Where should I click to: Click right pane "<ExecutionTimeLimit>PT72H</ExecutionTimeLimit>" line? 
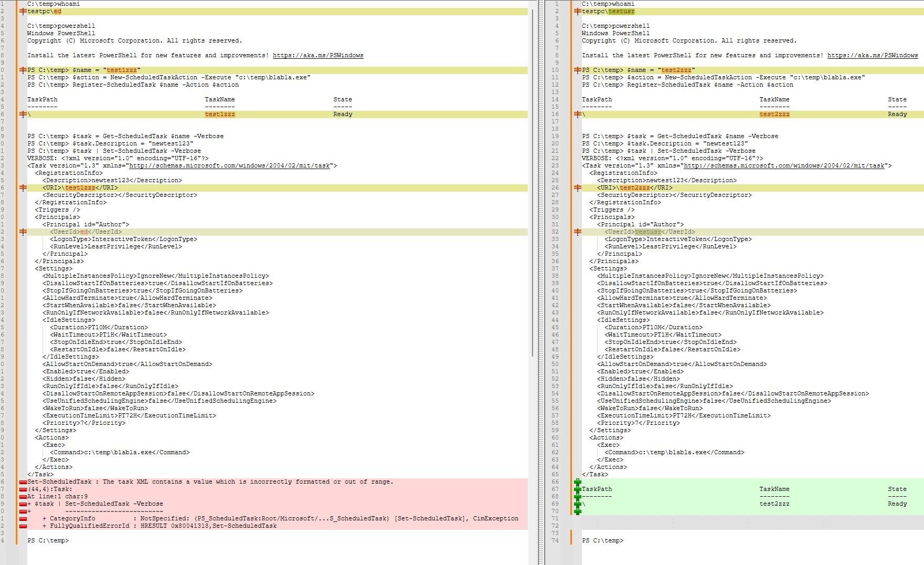click(x=684, y=415)
